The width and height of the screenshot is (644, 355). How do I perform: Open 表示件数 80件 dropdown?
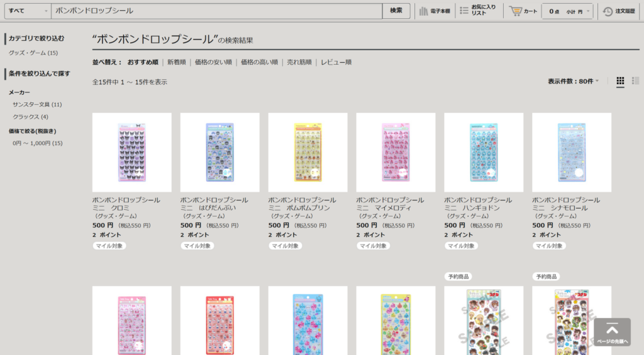tap(573, 81)
